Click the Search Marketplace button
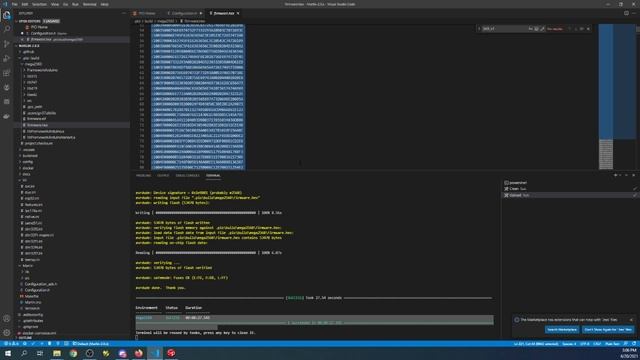The image size is (640, 360). tap(562, 329)
